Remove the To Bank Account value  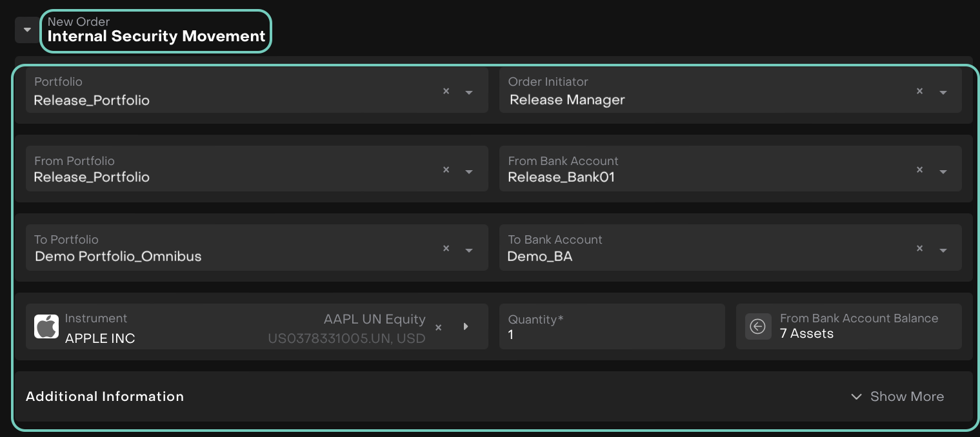point(920,249)
